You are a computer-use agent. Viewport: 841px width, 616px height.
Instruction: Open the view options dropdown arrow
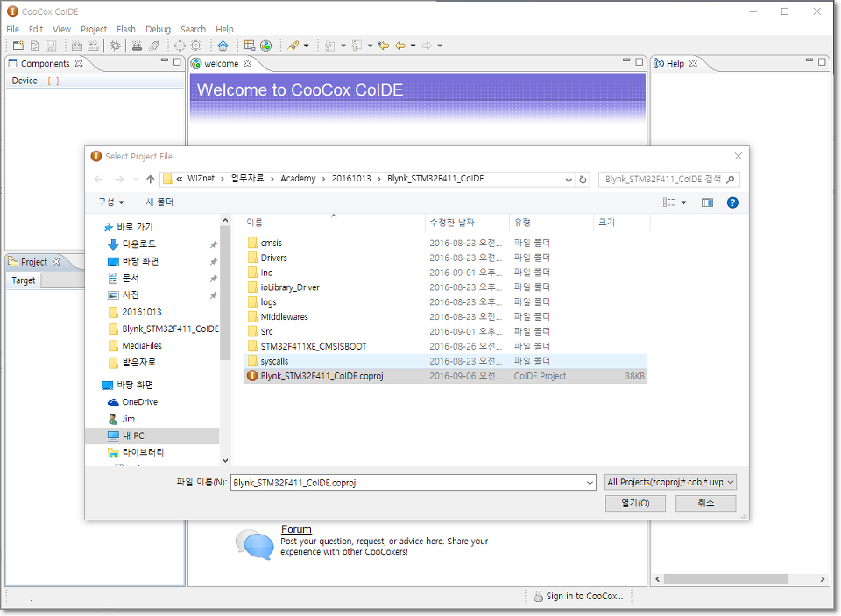684,202
